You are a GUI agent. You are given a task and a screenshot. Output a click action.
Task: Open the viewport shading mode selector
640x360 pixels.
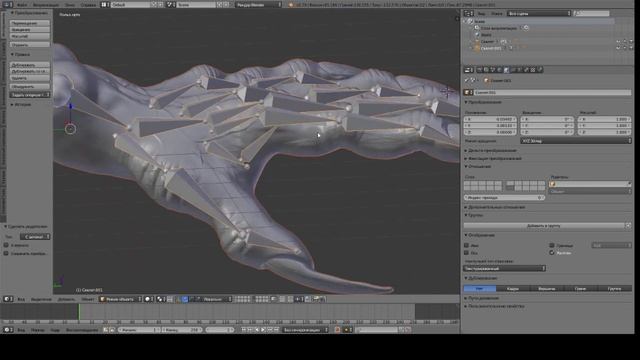click(x=149, y=299)
